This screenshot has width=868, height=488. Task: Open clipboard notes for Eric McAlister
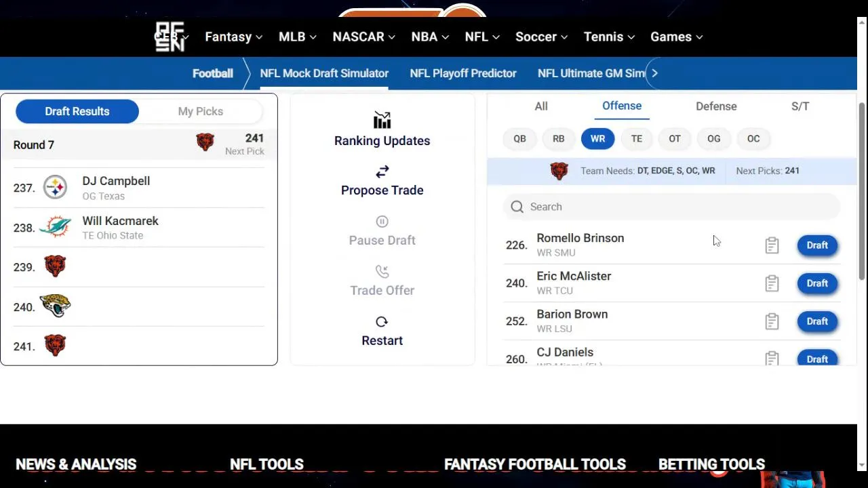click(x=772, y=283)
